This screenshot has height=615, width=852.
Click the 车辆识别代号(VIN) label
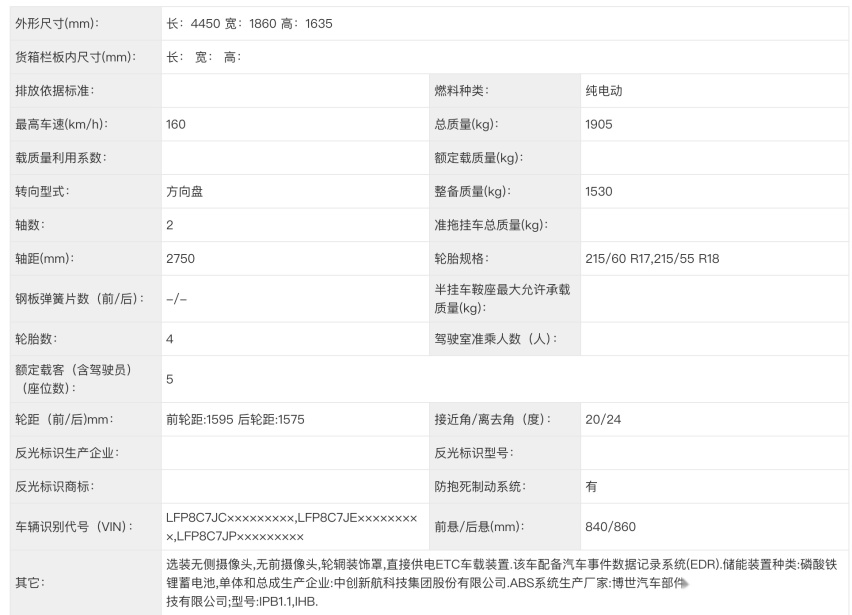[x=74, y=527]
